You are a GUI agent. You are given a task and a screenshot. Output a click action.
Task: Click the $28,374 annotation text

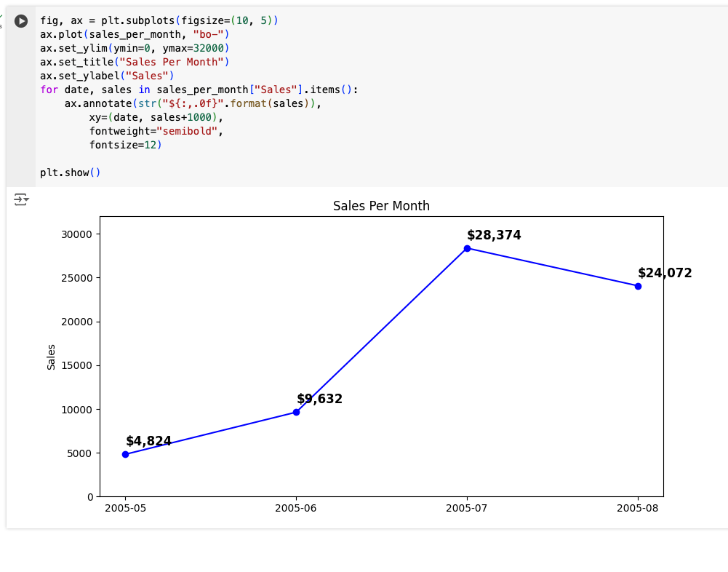pos(494,235)
